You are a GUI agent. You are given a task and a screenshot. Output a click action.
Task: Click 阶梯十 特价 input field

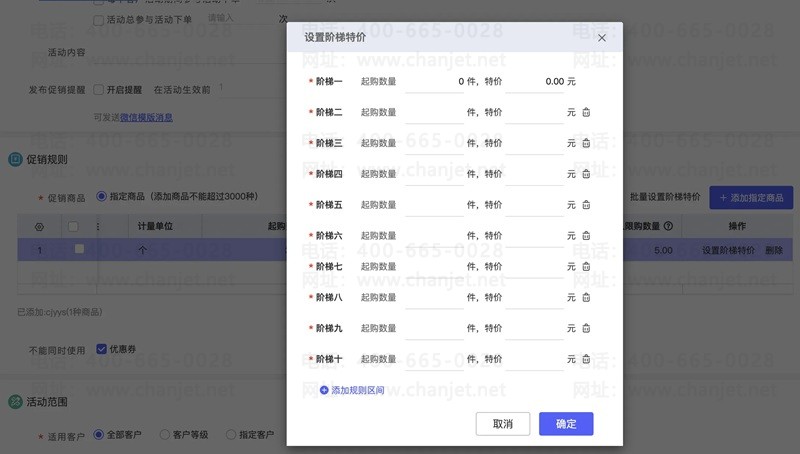point(535,360)
